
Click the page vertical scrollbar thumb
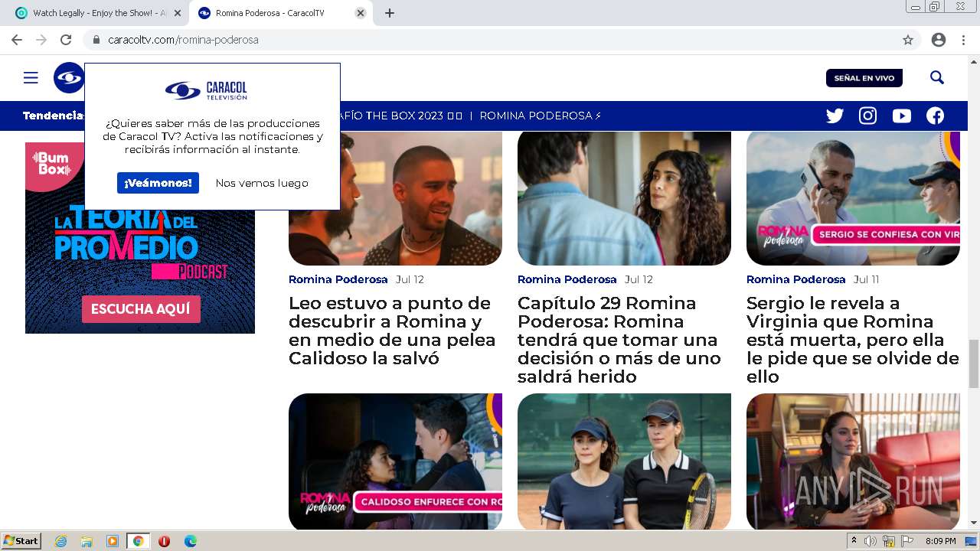(x=974, y=364)
